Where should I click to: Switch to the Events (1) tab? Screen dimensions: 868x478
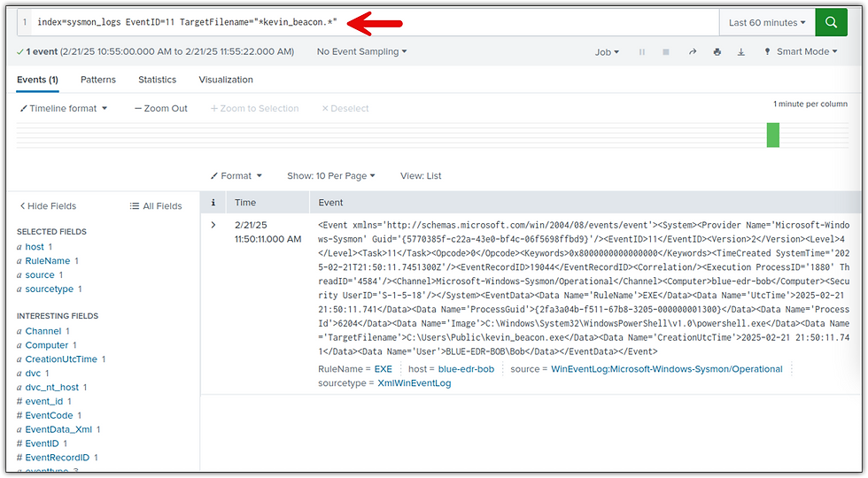tap(37, 80)
